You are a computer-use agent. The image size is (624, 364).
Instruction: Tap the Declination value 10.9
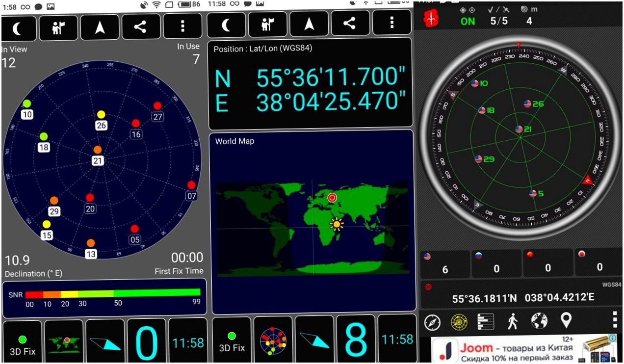[17, 260]
